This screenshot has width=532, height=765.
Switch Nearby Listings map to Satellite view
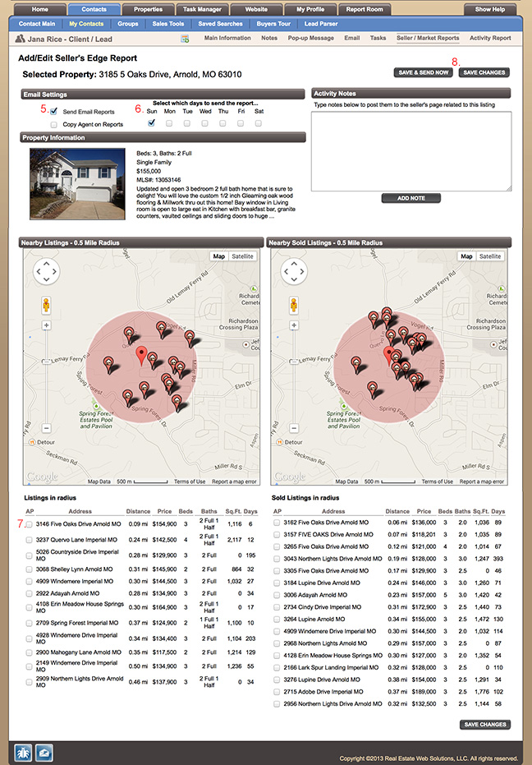coord(242,256)
